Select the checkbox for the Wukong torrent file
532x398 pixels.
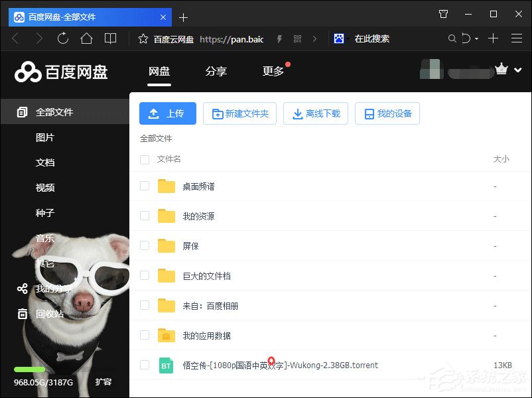[x=144, y=365]
